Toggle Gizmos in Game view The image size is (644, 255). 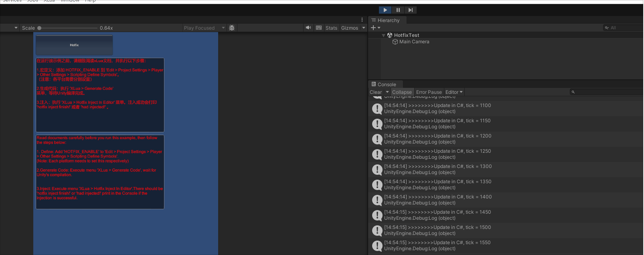(350, 28)
